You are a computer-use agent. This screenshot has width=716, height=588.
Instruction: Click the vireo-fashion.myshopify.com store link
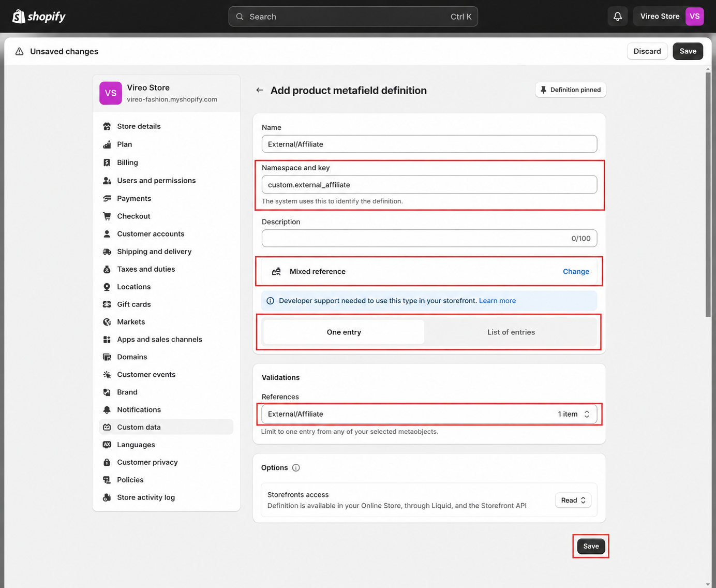coord(172,99)
